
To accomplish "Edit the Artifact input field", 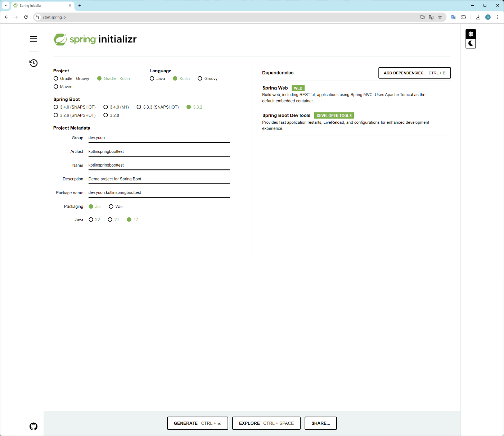I will click(x=159, y=151).
